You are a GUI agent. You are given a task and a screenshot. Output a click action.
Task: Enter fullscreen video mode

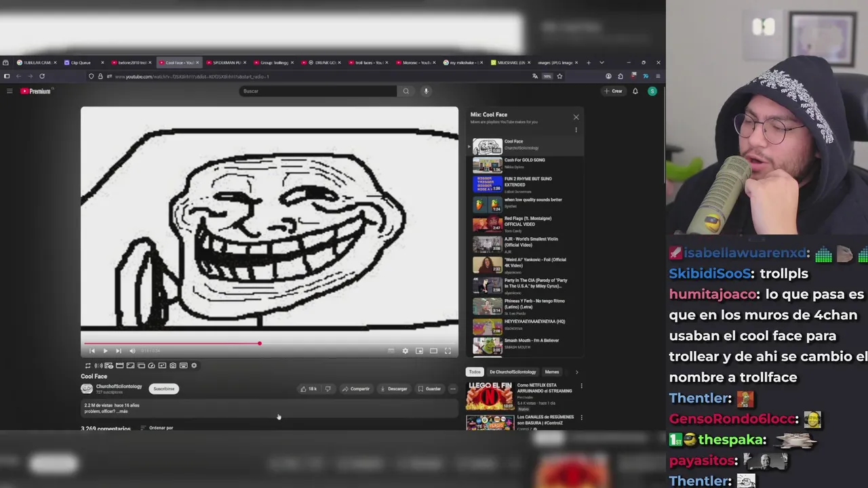(x=448, y=351)
